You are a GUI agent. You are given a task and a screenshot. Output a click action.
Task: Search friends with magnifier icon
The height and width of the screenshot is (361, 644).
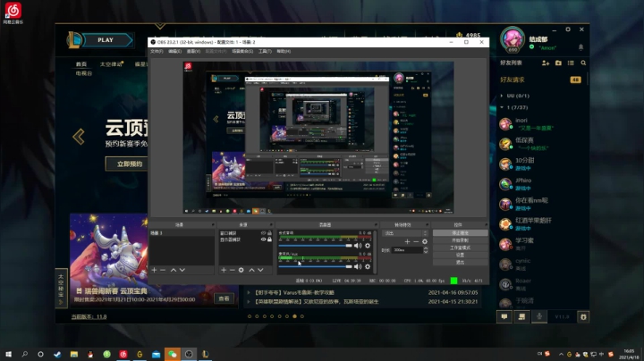[583, 63]
